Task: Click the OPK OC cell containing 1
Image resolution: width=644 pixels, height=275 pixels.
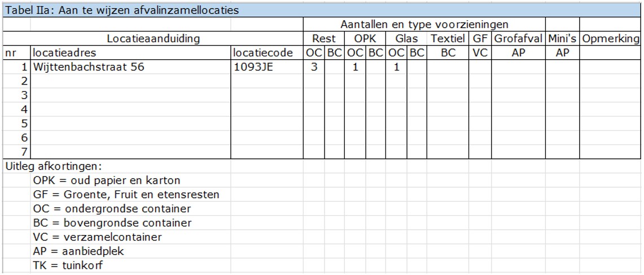Action: click(x=355, y=67)
